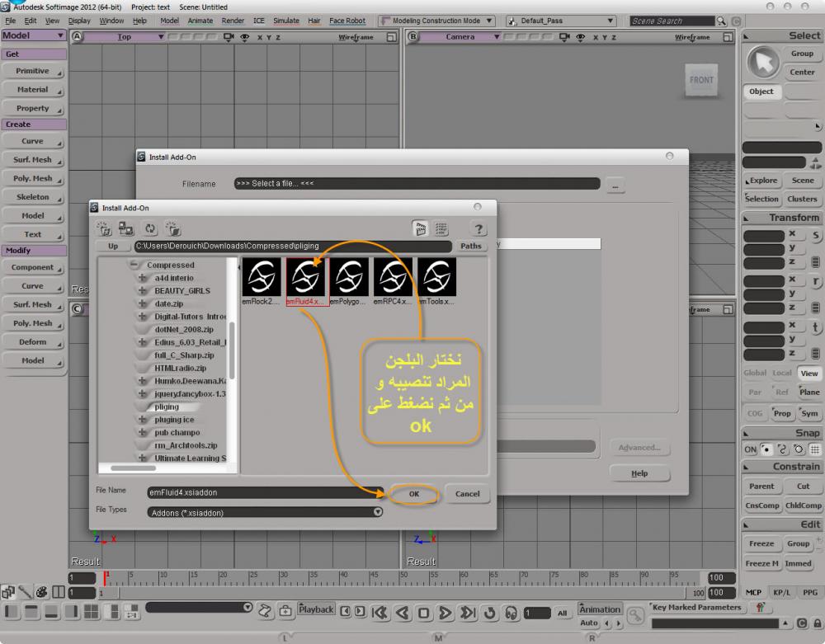Open File Types dropdown
This screenshot has width=825, height=644.
pyautogui.click(x=378, y=512)
